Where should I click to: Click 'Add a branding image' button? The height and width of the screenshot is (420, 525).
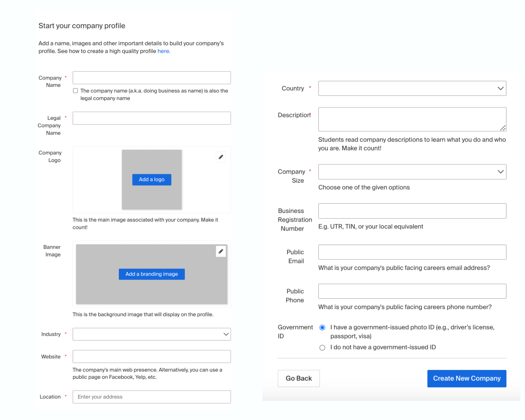coord(151,274)
